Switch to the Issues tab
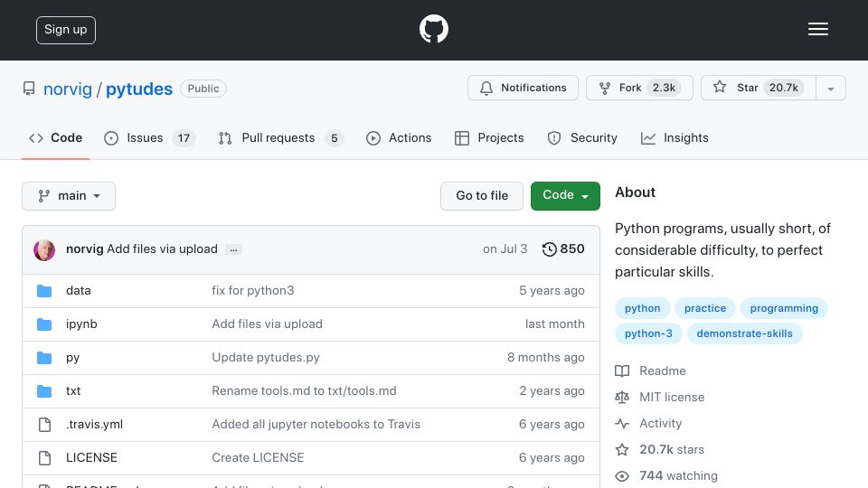 pyautogui.click(x=149, y=137)
